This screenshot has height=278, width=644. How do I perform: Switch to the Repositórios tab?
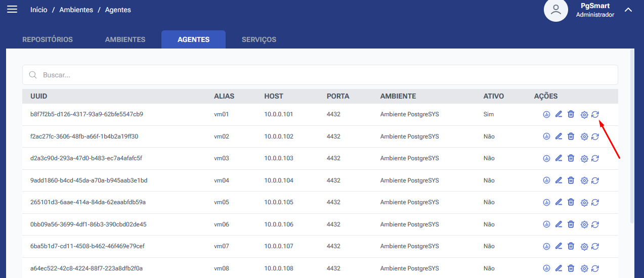point(48,39)
